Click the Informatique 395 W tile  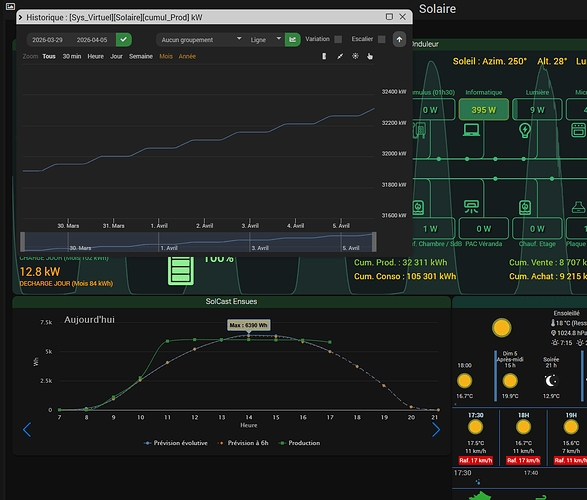point(484,110)
